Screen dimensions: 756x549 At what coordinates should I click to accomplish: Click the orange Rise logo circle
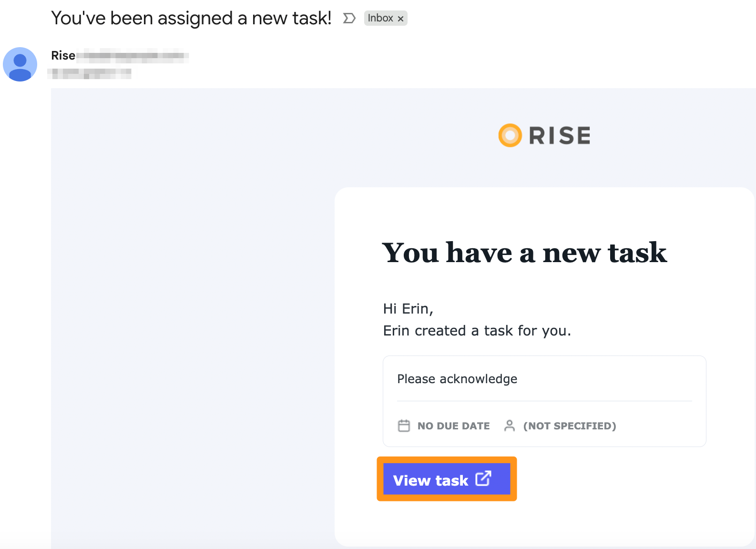click(x=510, y=135)
